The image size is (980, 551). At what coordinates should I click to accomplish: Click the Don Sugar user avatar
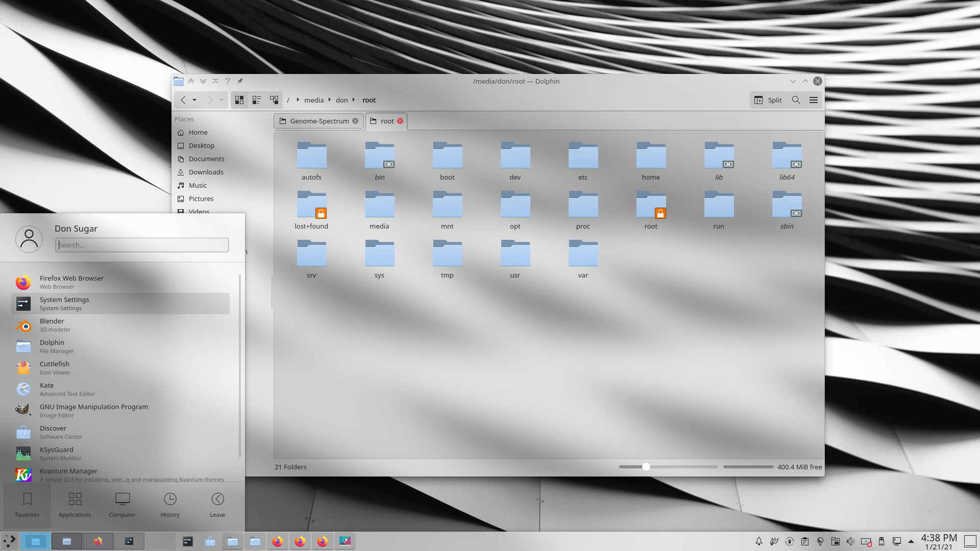pos(29,239)
